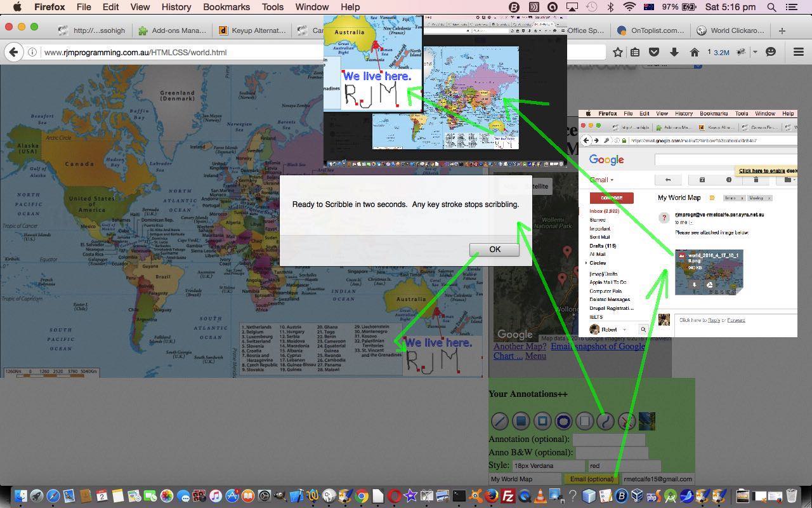Select the outlined rectangle annotation tool
The width and height of the screenshot is (812, 508).
tap(542, 421)
